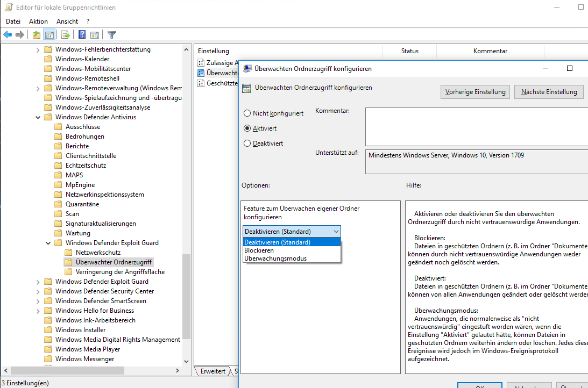The image size is (588, 388).
Task: Open the Ansicht menu
Action: click(67, 21)
